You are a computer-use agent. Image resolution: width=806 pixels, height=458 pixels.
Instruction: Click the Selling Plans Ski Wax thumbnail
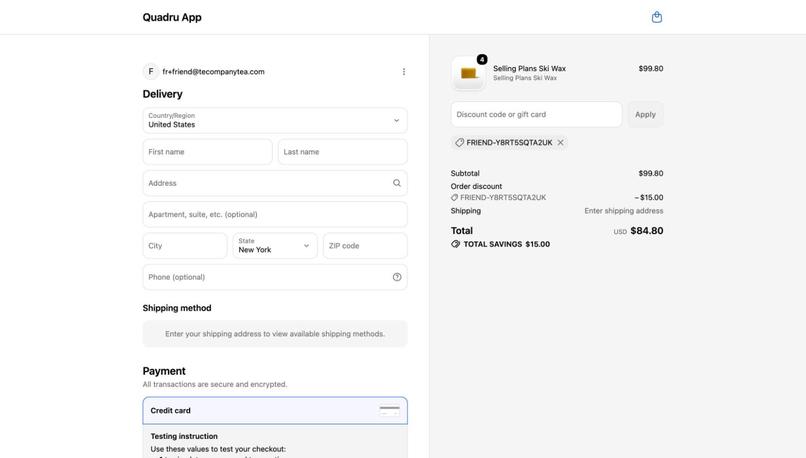pyautogui.click(x=468, y=73)
